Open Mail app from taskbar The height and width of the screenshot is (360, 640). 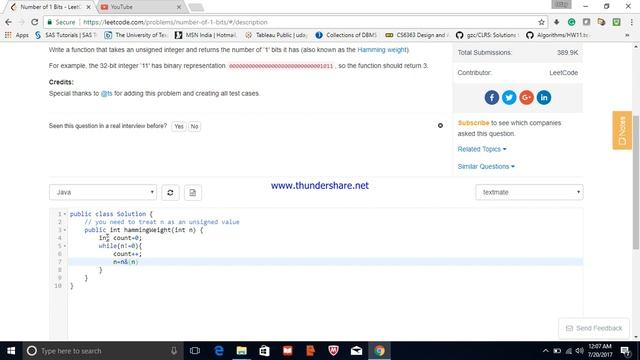pyautogui.click(x=356, y=351)
